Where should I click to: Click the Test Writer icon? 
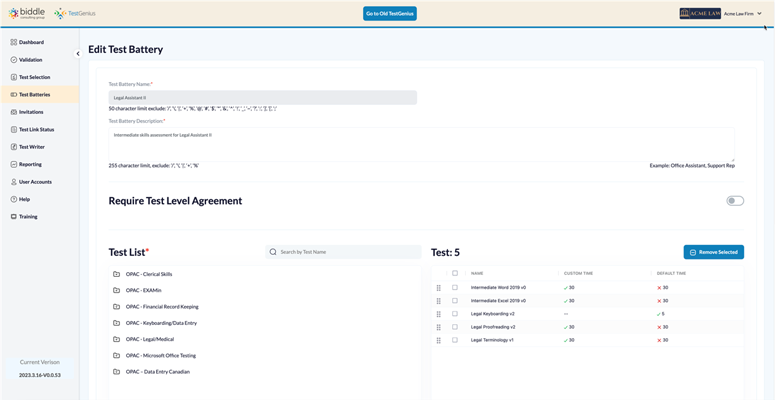[x=14, y=147]
